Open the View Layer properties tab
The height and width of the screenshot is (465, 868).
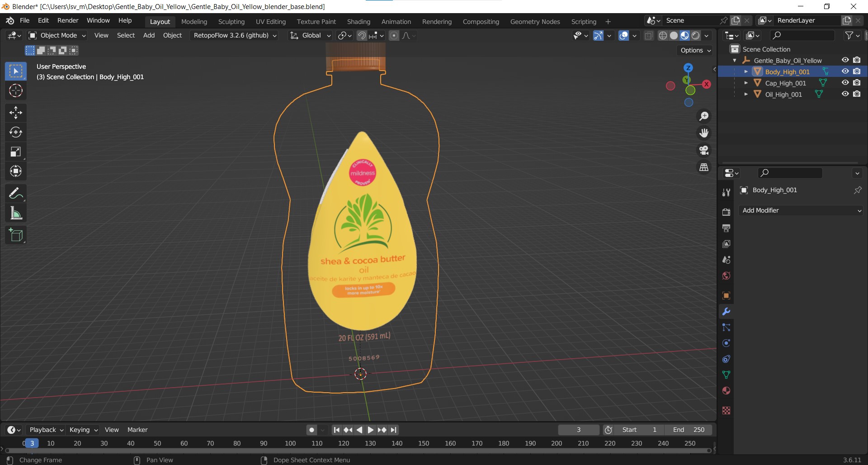click(726, 244)
